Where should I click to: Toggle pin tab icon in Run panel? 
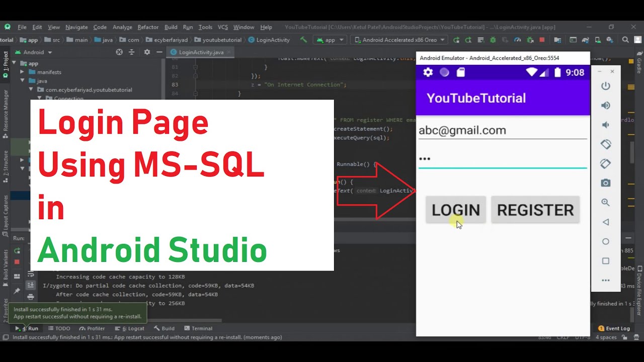17,291
